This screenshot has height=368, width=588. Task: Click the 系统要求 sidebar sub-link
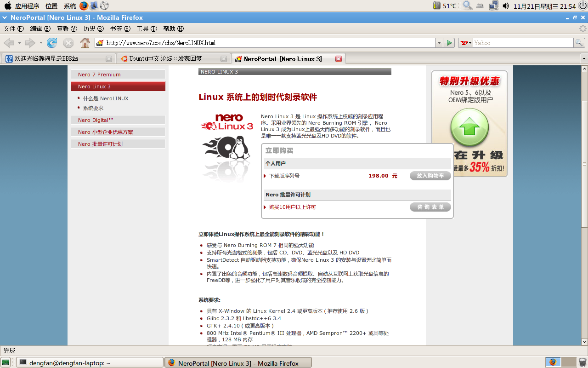click(x=93, y=108)
